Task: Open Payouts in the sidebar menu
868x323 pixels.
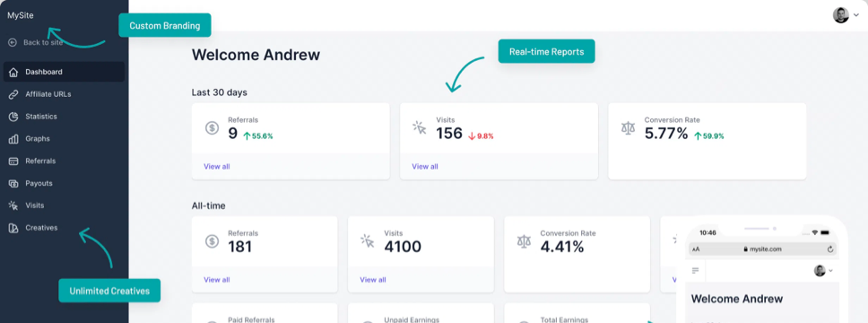Action: pyautogui.click(x=65, y=183)
